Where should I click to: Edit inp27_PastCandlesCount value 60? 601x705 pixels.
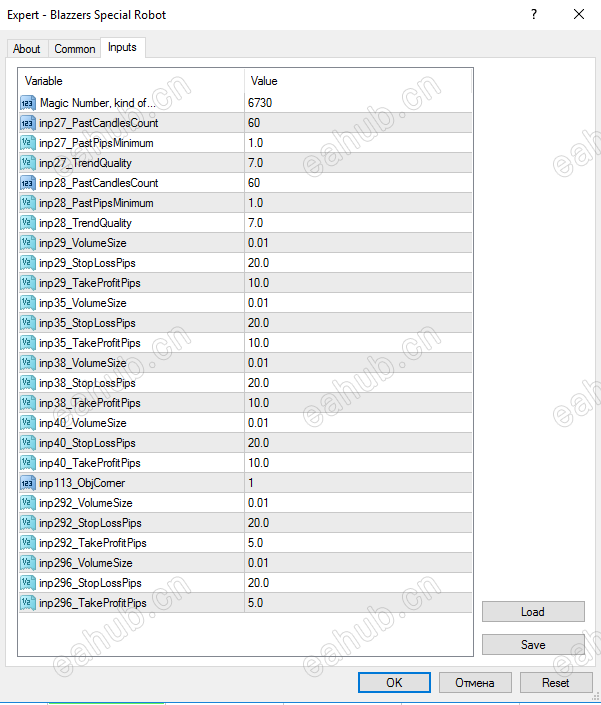coord(358,123)
